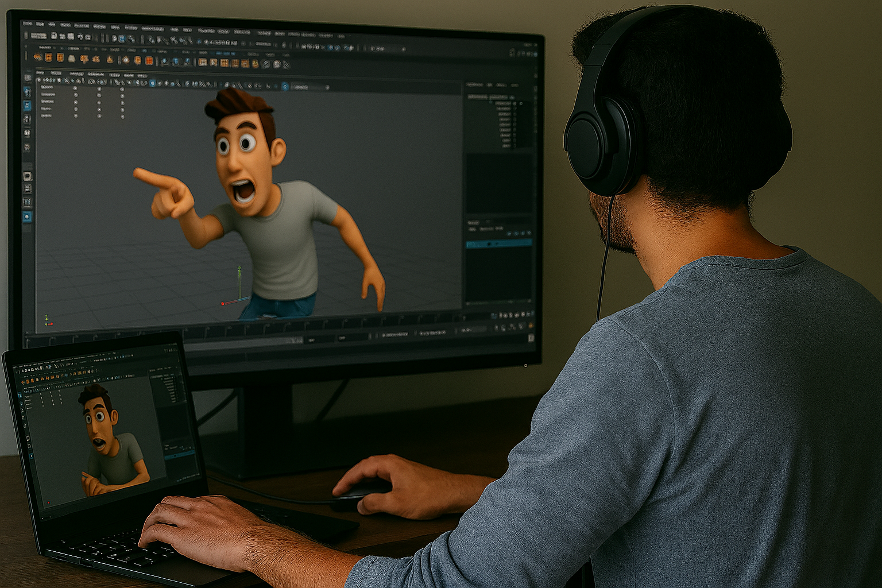Click the blue circular icon at the toolbox bottom

pyautogui.click(x=27, y=217)
